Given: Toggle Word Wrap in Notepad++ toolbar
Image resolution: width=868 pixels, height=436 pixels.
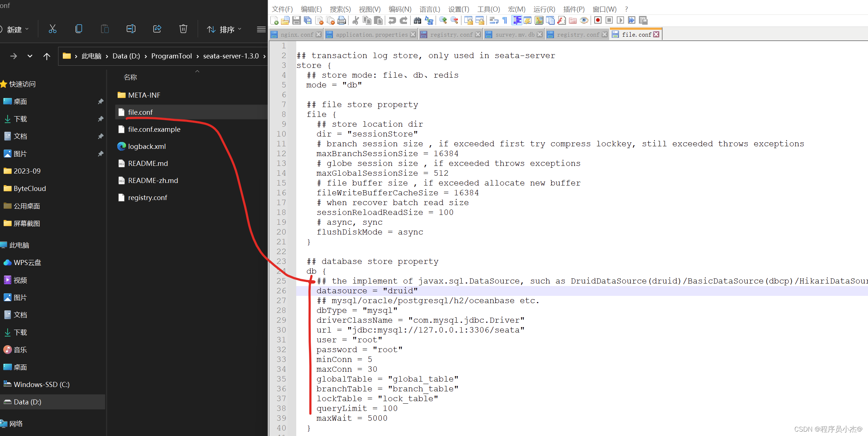Looking at the screenshot, I should 494,20.
